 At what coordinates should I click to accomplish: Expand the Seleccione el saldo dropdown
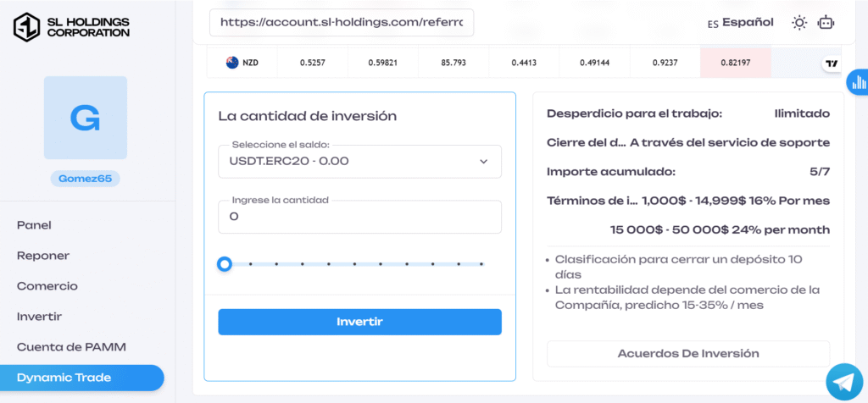pyautogui.click(x=359, y=162)
